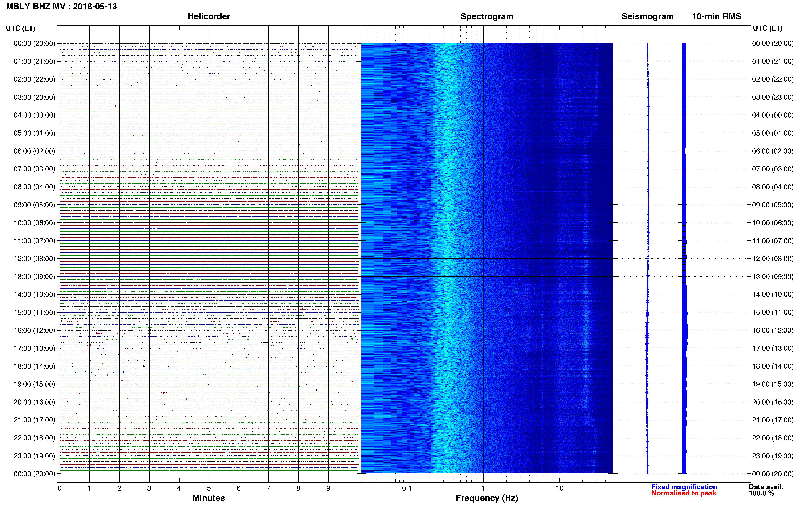Click left-axis time label '13:00 (09:00)'
This screenshot has height=508, width=812.
coord(34,277)
